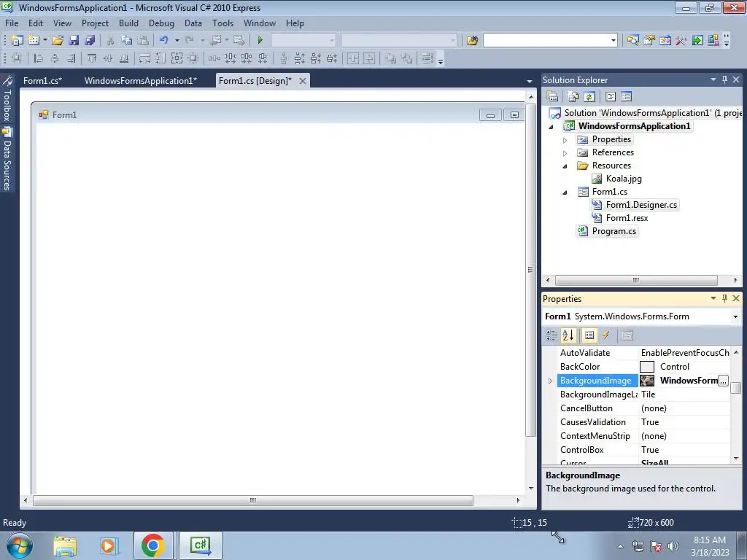Click the Bring to Front icon
The image size is (747, 560).
tap(390, 58)
